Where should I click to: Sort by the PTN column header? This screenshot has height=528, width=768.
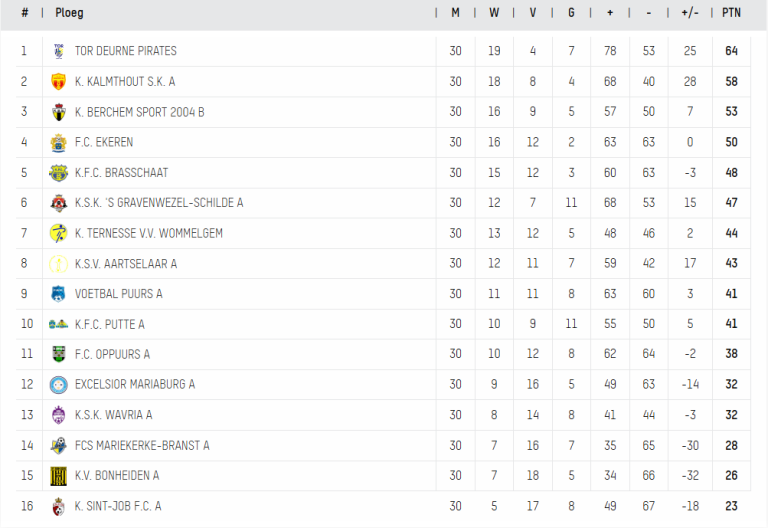point(731,13)
